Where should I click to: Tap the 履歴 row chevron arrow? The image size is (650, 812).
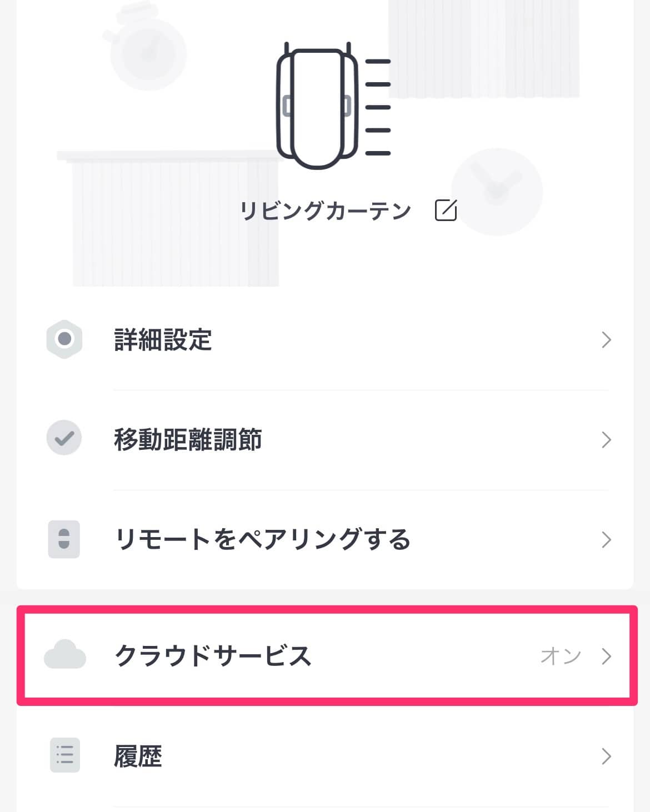pyautogui.click(x=607, y=756)
